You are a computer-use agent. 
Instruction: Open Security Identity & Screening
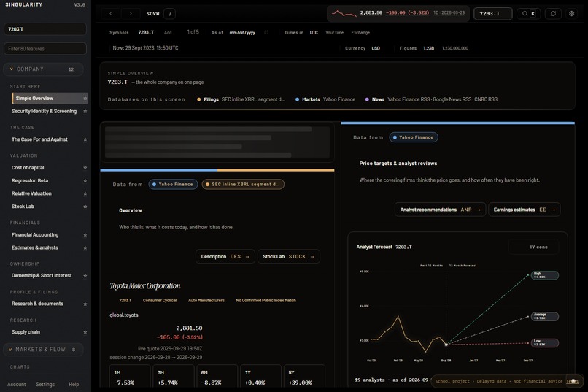(44, 112)
